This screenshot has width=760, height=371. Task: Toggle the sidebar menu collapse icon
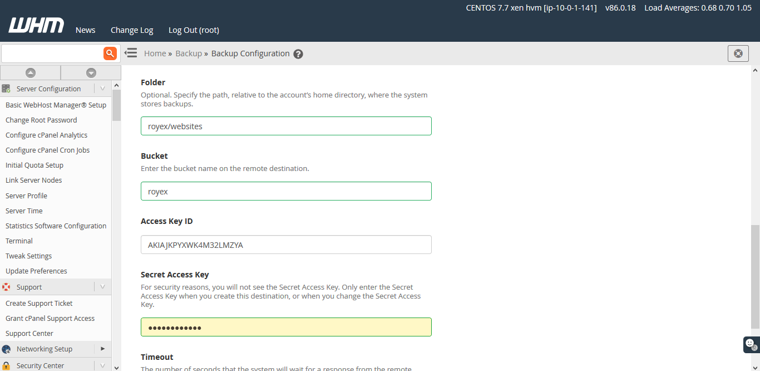click(130, 53)
